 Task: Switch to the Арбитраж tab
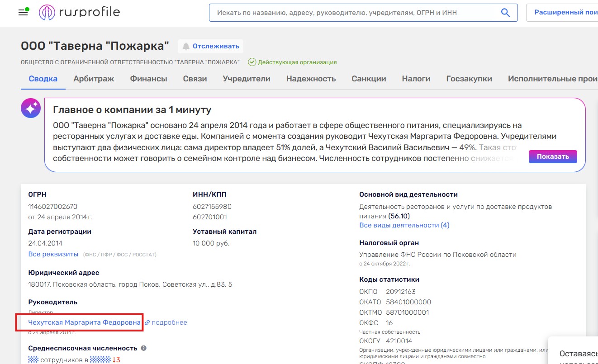[94, 79]
